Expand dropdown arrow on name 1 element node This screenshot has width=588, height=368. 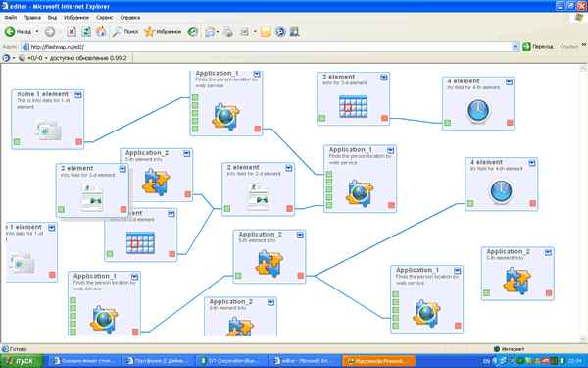coord(78,94)
